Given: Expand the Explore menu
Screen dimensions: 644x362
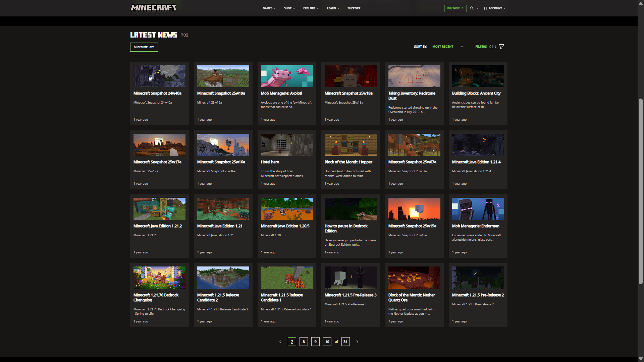Looking at the screenshot, I should (x=311, y=8).
